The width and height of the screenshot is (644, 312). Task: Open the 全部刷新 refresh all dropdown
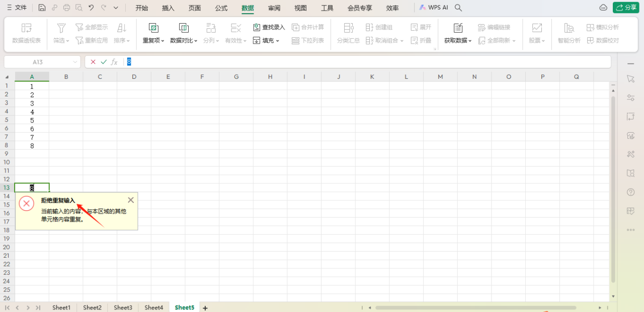[x=497, y=40]
